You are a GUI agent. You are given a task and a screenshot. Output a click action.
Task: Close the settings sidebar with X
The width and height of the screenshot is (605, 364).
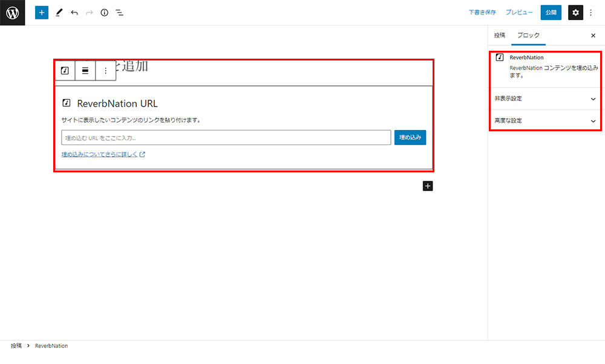(x=593, y=36)
